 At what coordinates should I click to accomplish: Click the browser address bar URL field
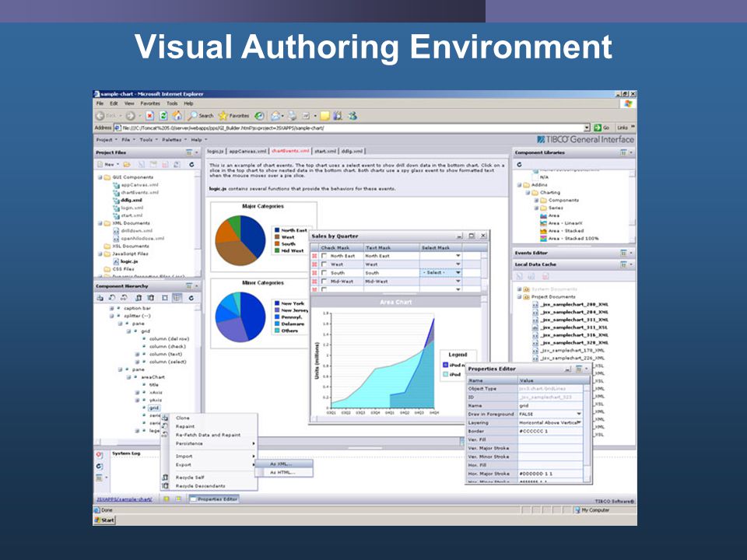pos(352,128)
